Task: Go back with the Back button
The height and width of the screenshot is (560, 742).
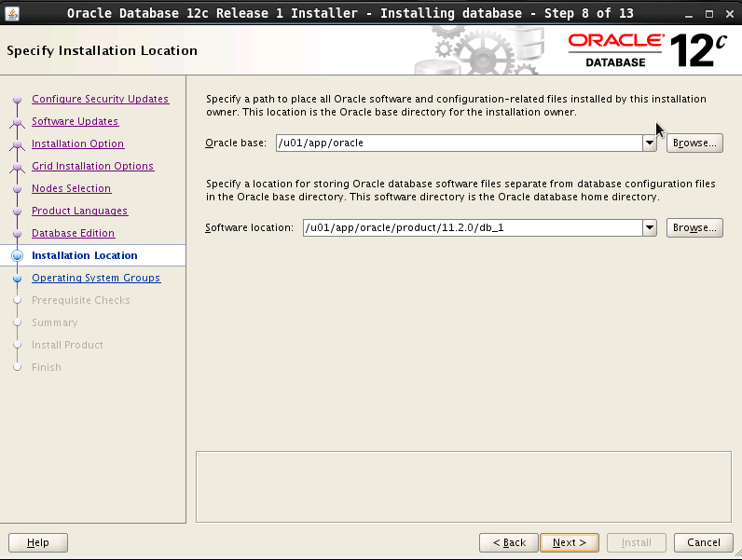Action: 509,542
